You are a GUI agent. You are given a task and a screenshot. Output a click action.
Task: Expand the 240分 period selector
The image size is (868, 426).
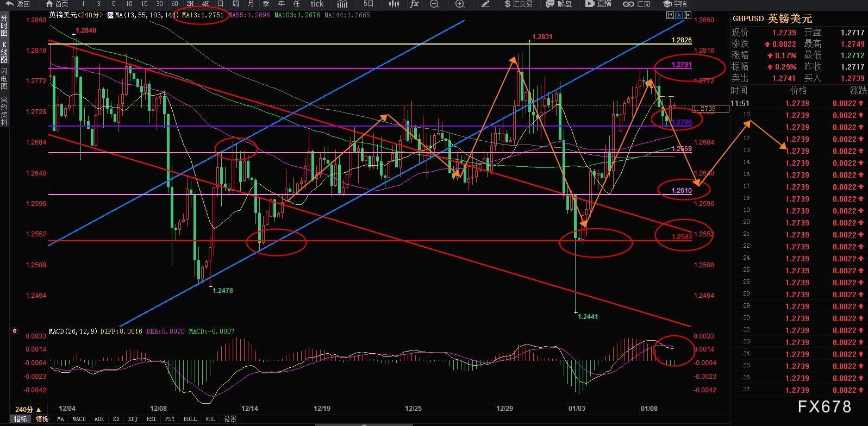tap(28, 409)
